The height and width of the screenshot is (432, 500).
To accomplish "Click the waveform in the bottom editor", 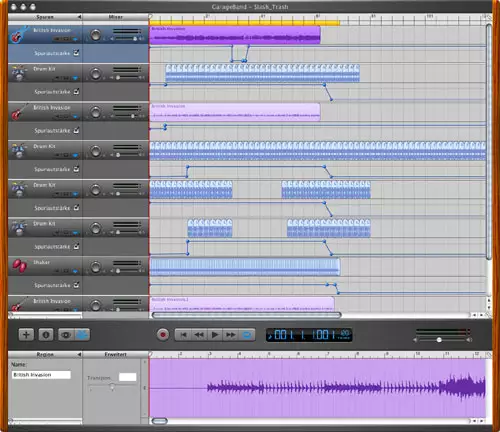I will pyautogui.click(x=318, y=388).
